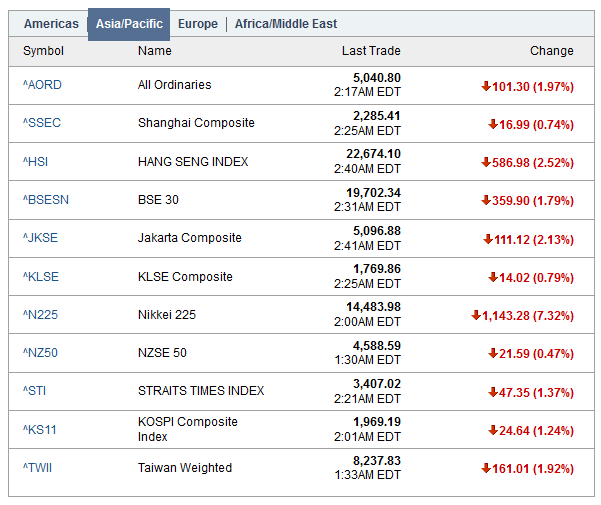Open the ^TWII symbol link
The width and height of the screenshot is (601, 505).
40,468
